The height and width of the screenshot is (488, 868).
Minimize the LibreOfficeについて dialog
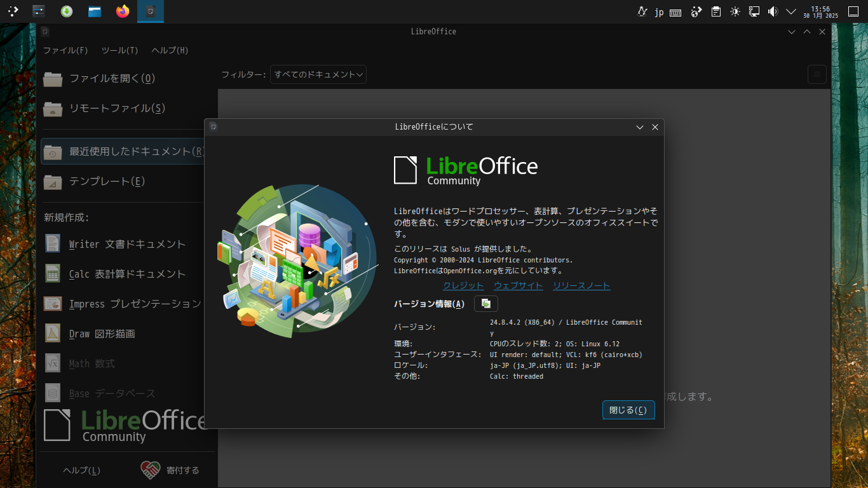point(640,127)
